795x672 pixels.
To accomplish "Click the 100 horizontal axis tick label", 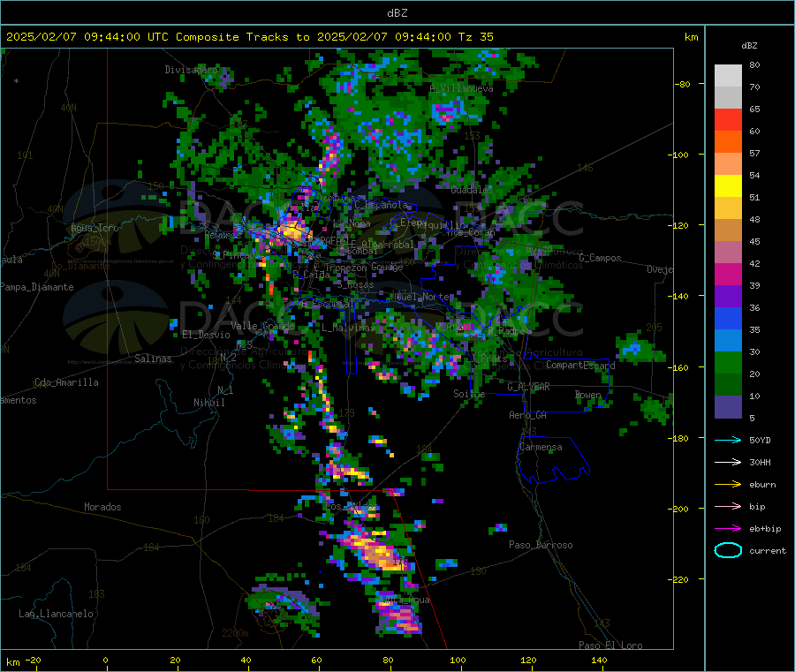I will pyautogui.click(x=458, y=661).
